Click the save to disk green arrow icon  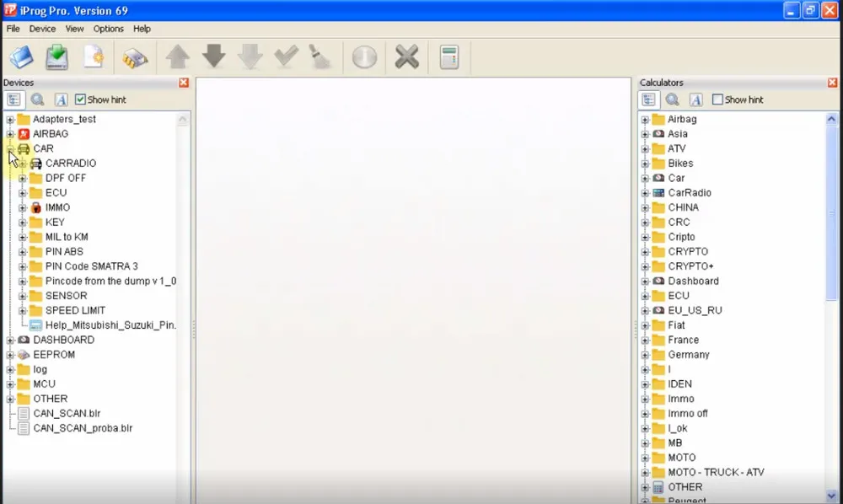[56, 57]
